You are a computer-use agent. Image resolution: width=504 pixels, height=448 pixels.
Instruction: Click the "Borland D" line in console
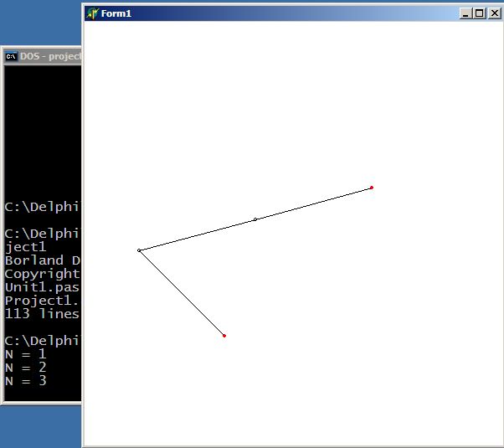click(x=42, y=260)
